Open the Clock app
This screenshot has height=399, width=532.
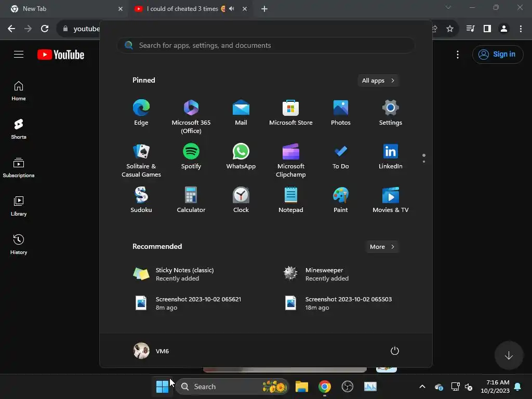coord(241,200)
